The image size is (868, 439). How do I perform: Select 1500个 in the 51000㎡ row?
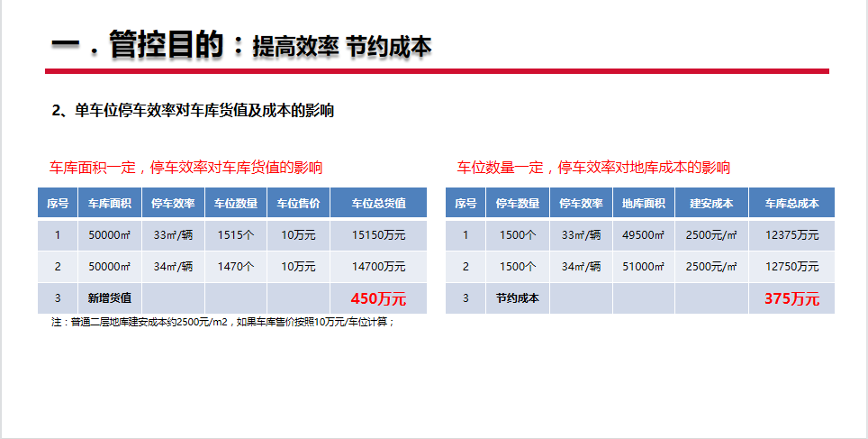(x=518, y=267)
